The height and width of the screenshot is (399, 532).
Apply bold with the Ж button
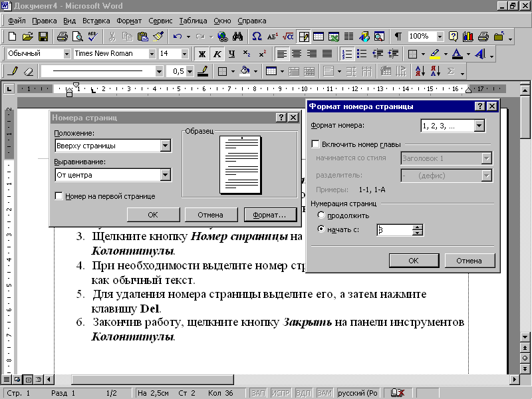(202, 54)
